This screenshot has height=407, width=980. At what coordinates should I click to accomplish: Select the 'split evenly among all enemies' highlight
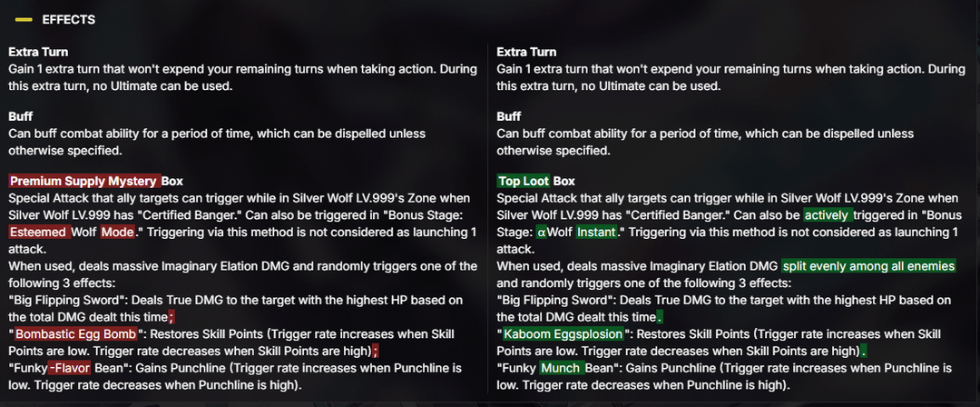[x=869, y=265]
